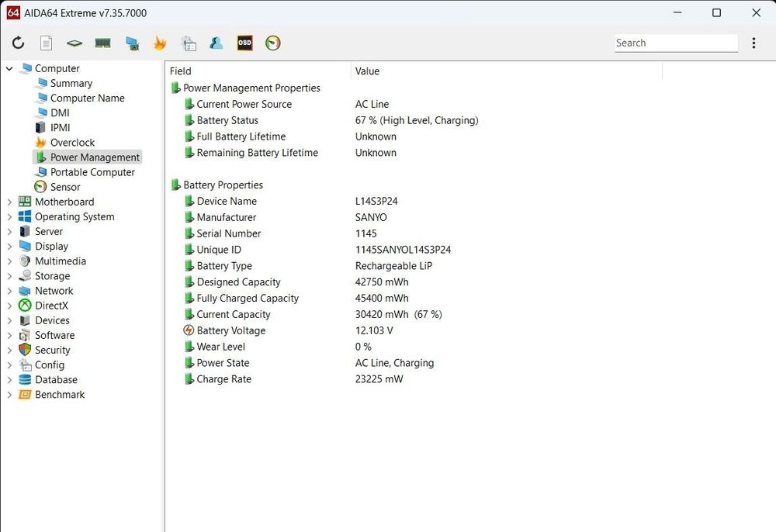Open the Sensor tree item
The height and width of the screenshot is (532, 776).
(x=65, y=187)
